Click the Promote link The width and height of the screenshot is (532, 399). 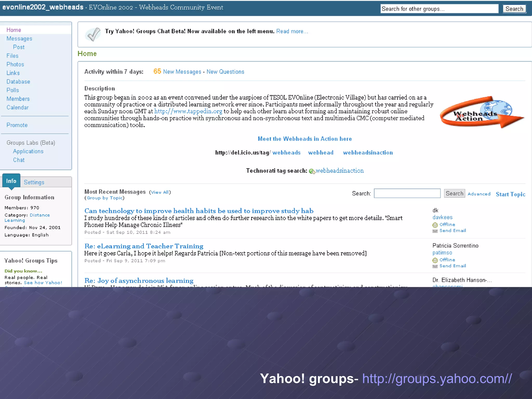(17, 125)
